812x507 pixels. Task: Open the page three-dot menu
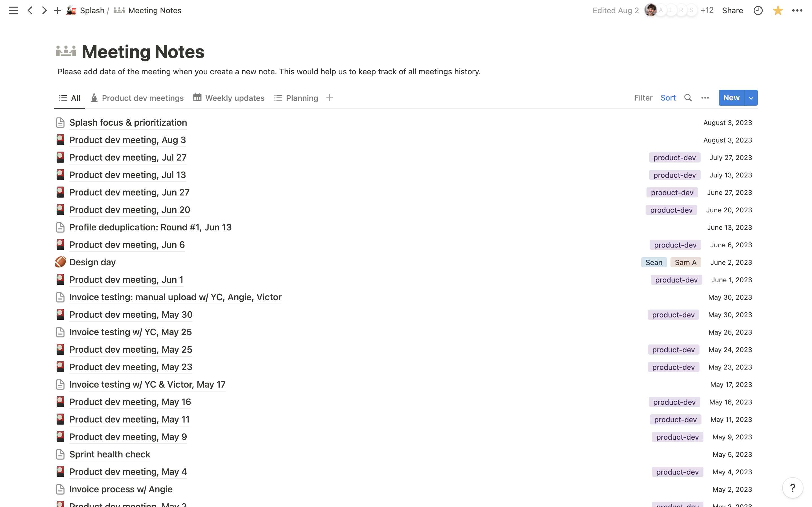(797, 10)
